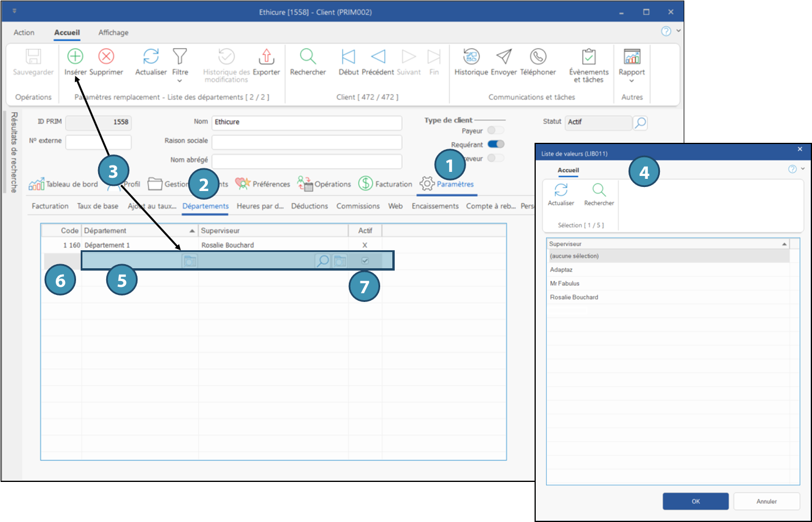812x522 pixels.
Task: Go to first record with Début
Action: (348, 56)
